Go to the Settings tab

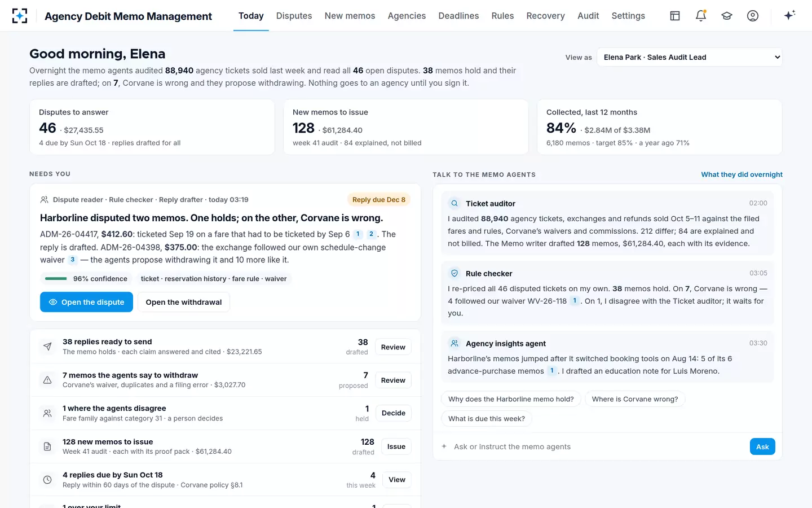point(628,16)
